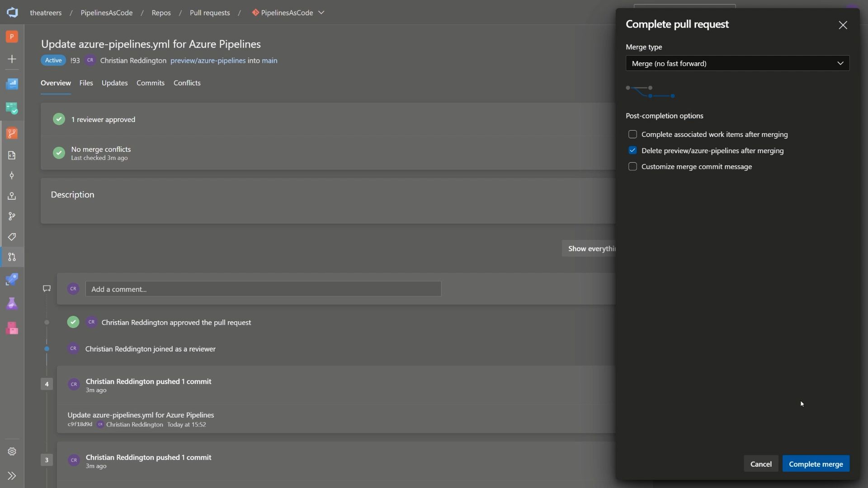
Task: Switch to the Commits tab
Action: pyautogui.click(x=151, y=83)
